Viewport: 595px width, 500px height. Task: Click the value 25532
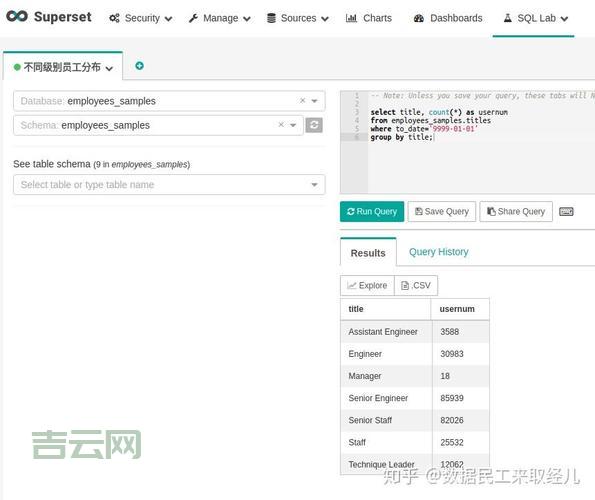pos(452,443)
